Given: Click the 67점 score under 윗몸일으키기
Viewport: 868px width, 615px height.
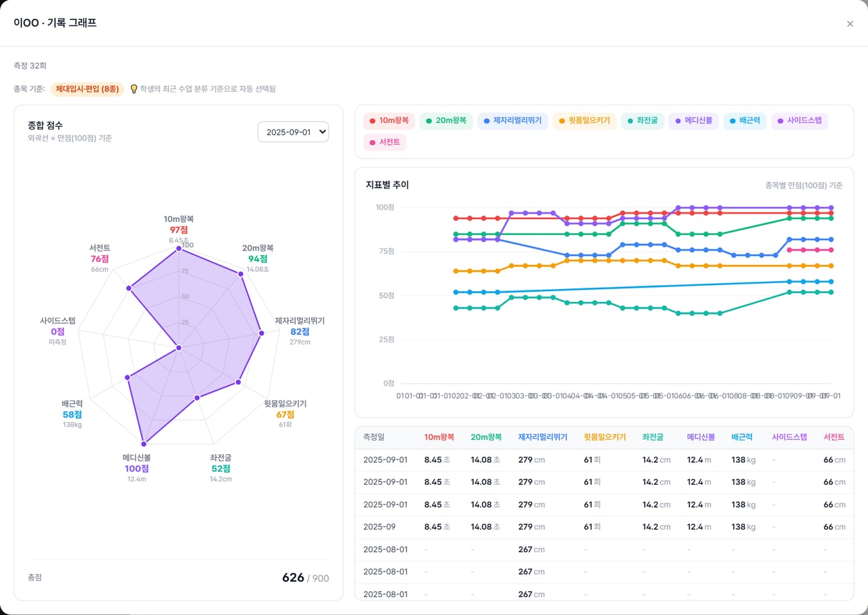Looking at the screenshot, I should [285, 415].
